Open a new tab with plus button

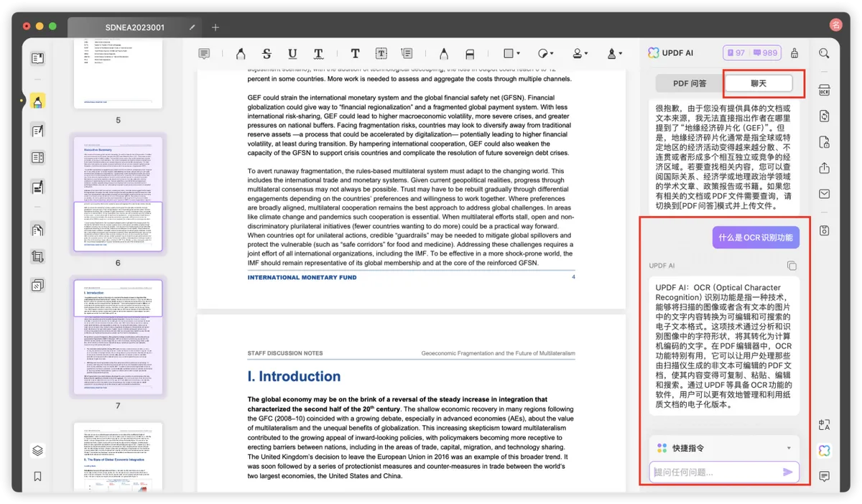pos(215,27)
